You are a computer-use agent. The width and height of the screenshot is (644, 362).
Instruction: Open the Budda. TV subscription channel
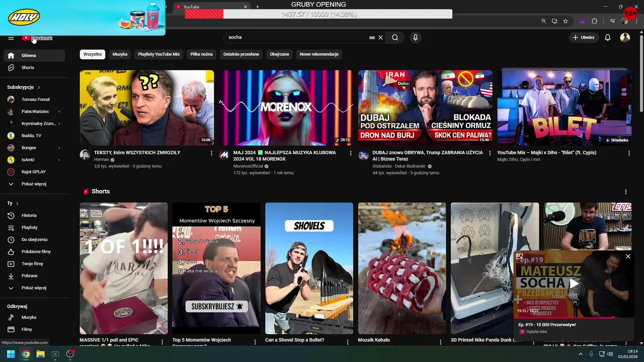pos(34,136)
